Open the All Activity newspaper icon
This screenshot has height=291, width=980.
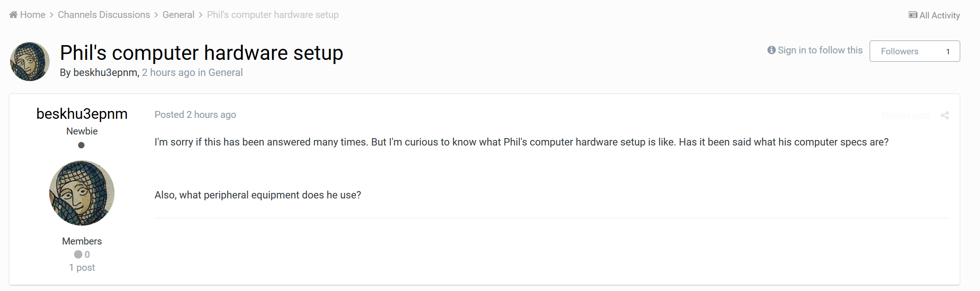[913, 15]
